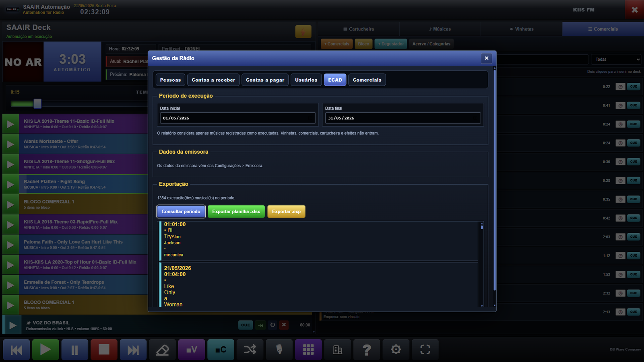Click the clock icon on the 0:41 row
This screenshot has height=362, width=644.
coord(620,105)
